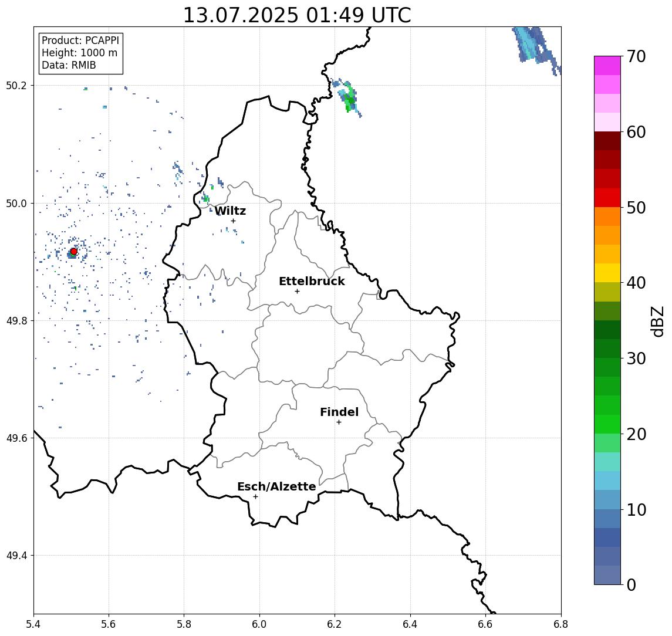Click the colorbar tick label 50
This screenshot has height=636, width=672.
tap(636, 208)
